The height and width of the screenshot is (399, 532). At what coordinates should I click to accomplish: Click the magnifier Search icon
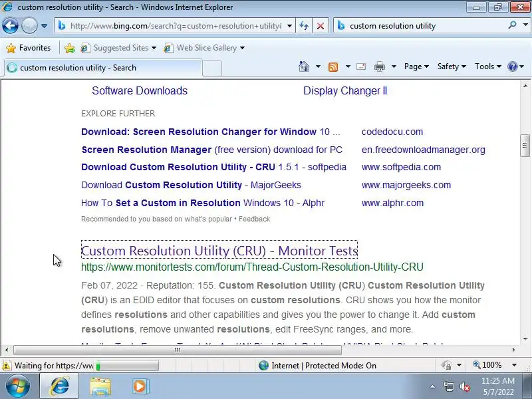coord(512,25)
